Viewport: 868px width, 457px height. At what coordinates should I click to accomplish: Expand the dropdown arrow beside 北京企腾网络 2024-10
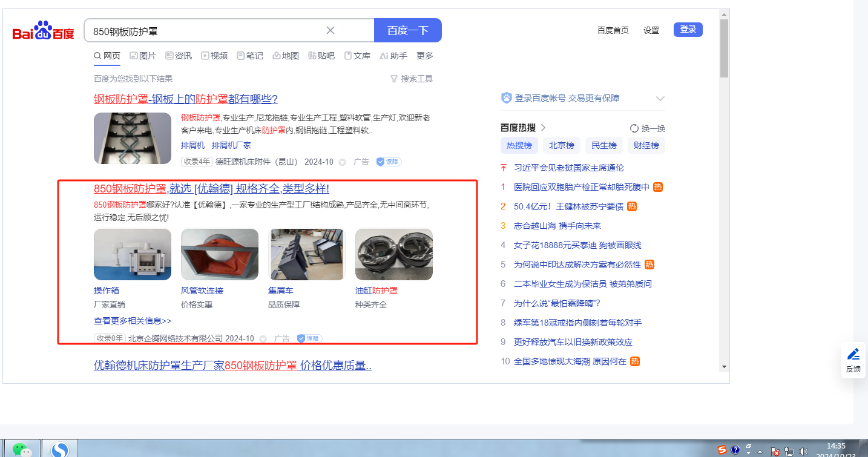(263, 339)
